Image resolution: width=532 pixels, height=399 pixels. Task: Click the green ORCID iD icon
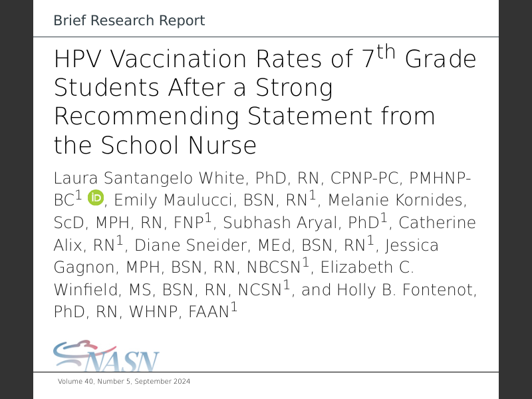[97, 198]
